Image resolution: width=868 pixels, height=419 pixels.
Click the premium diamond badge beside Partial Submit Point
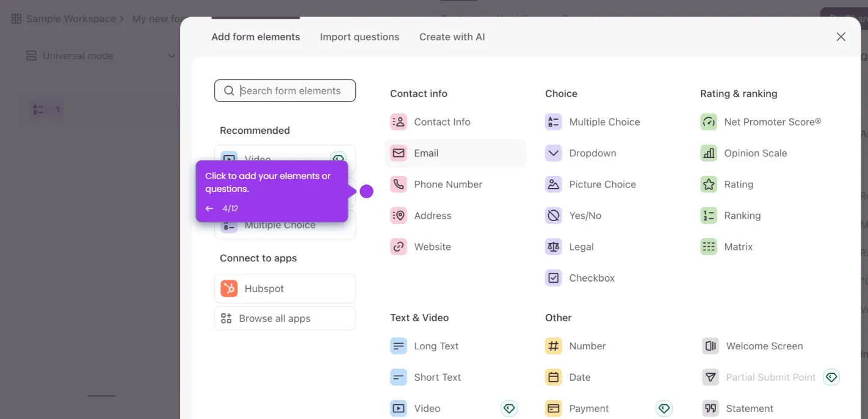coord(831,377)
